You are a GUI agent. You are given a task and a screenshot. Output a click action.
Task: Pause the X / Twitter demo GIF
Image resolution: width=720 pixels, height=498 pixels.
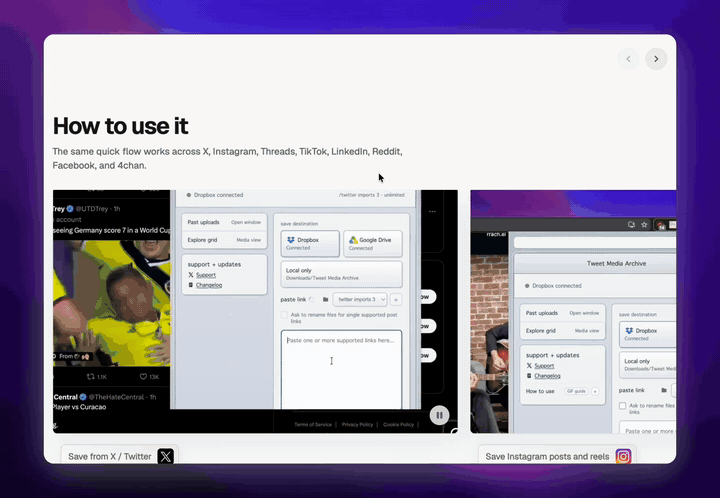pos(439,415)
